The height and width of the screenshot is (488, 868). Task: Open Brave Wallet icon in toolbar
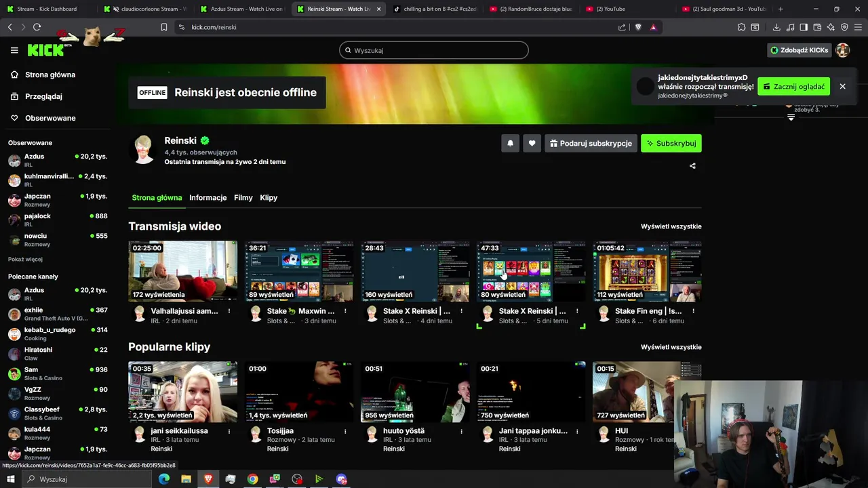[817, 27]
